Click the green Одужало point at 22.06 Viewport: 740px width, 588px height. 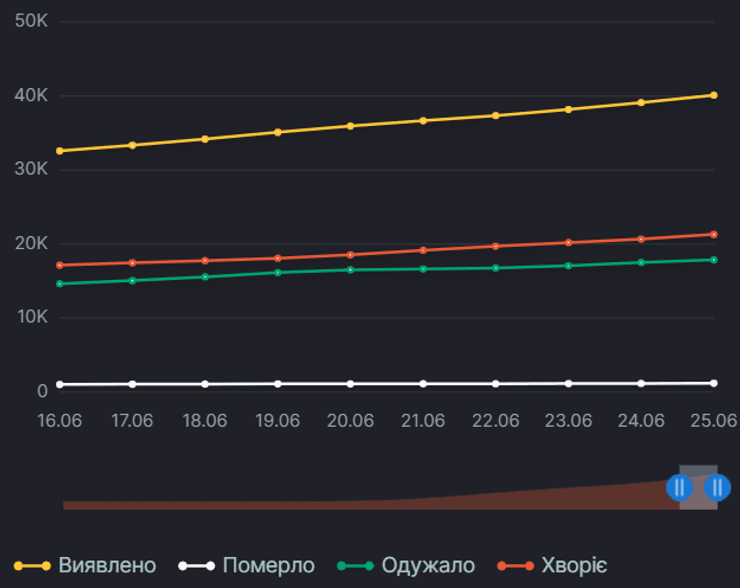point(496,268)
